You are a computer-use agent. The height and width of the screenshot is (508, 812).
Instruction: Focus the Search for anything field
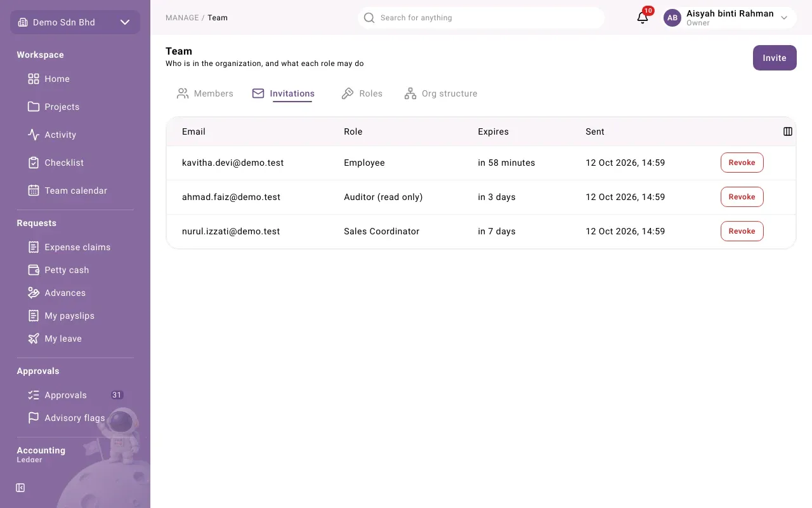(x=481, y=18)
